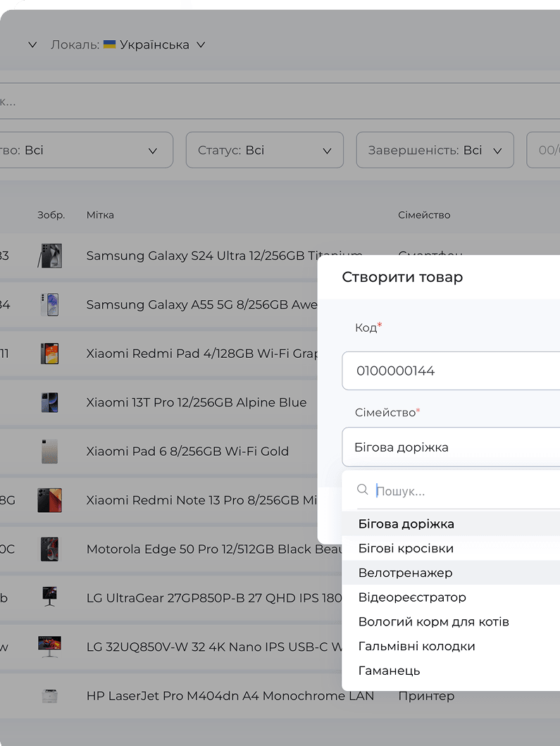Open the Сімейство combo box showing Бігова доріжка
The height and width of the screenshot is (746, 560).
451,447
